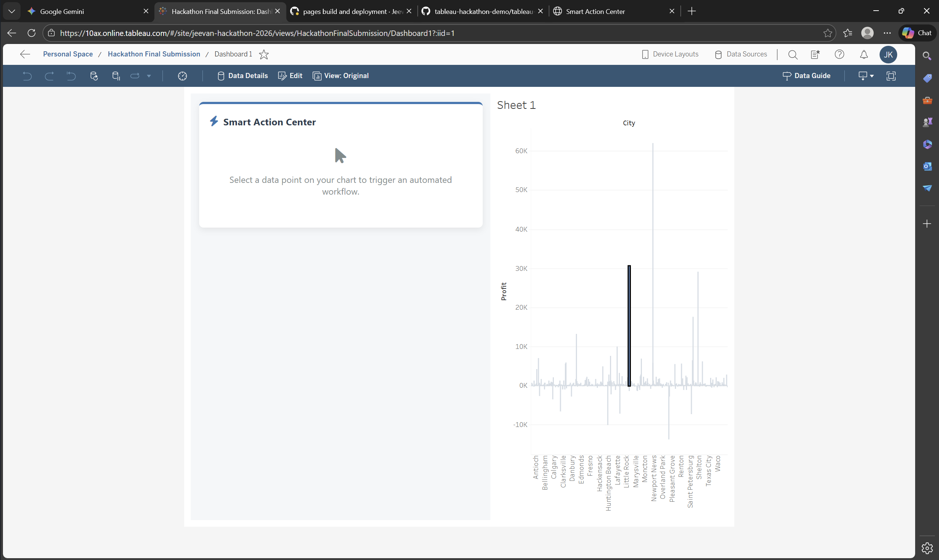Open the replay dropdown arrow

149,76
